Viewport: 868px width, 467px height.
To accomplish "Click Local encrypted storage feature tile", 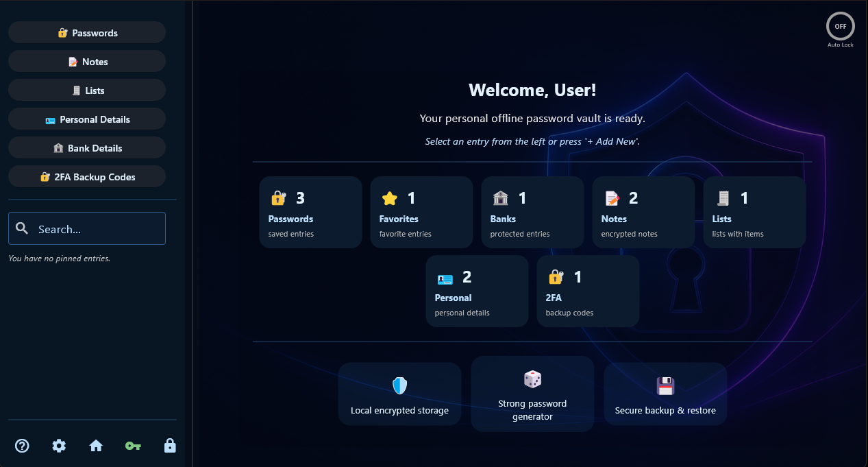I will (x=399, y=394).
